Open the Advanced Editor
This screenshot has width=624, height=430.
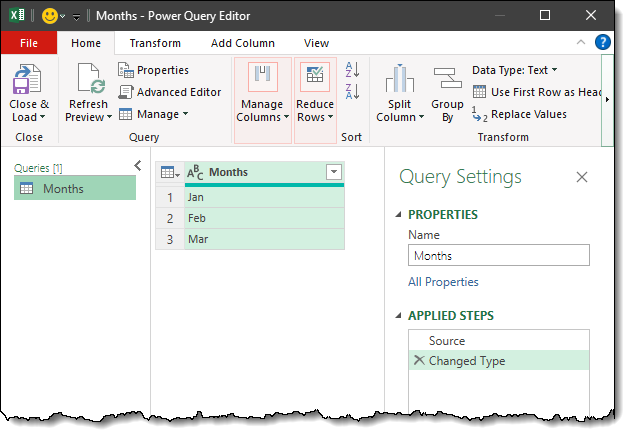(x=170, y=92)
